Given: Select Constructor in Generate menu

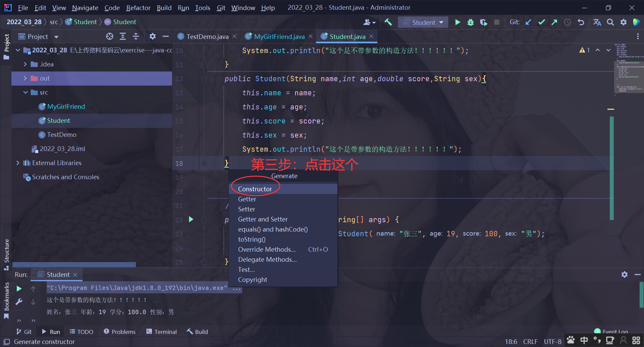Looking at the screenshot, I should 283,189.
